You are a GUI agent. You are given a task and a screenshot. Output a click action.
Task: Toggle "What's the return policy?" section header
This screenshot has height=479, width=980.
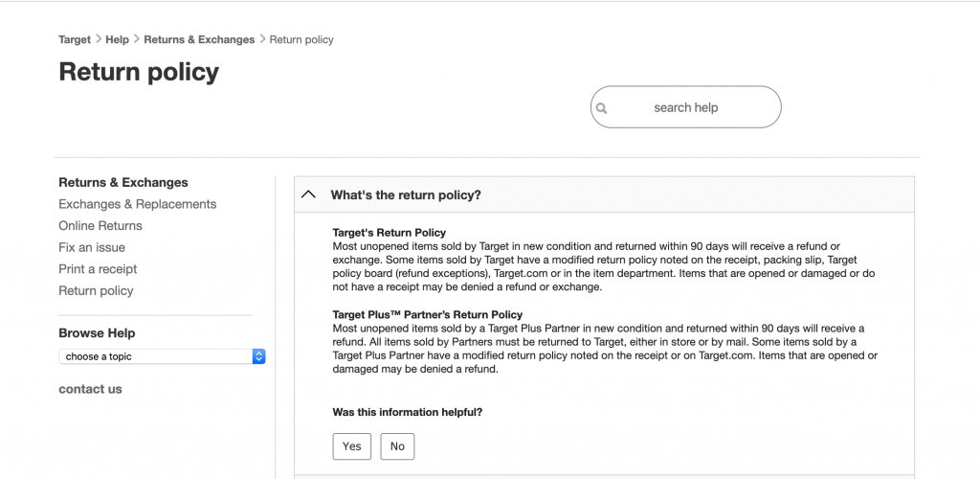pyautogui.click(x=406, y=194)
